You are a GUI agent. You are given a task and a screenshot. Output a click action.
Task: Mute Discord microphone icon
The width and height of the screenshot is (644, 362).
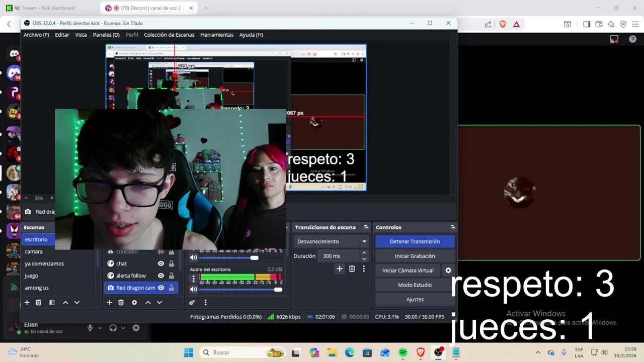coord(90,328)
